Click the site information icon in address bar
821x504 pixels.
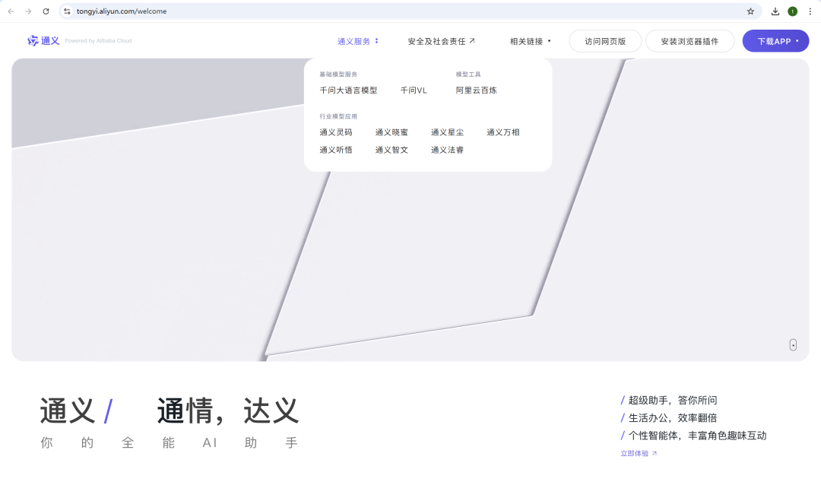(x=68, y=11)
